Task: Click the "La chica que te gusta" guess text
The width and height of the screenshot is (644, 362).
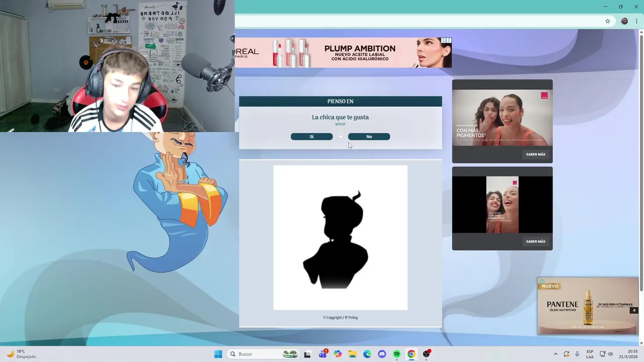Action: click(340, 117)
